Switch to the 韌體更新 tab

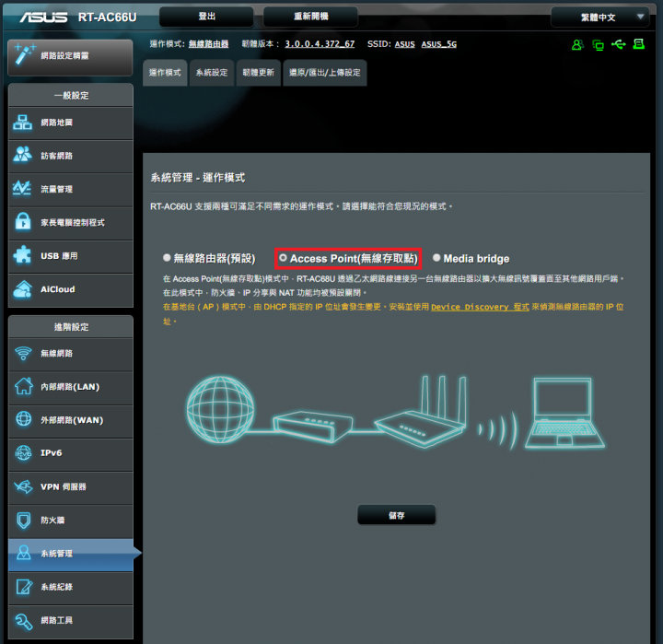(x=259, y=73)
